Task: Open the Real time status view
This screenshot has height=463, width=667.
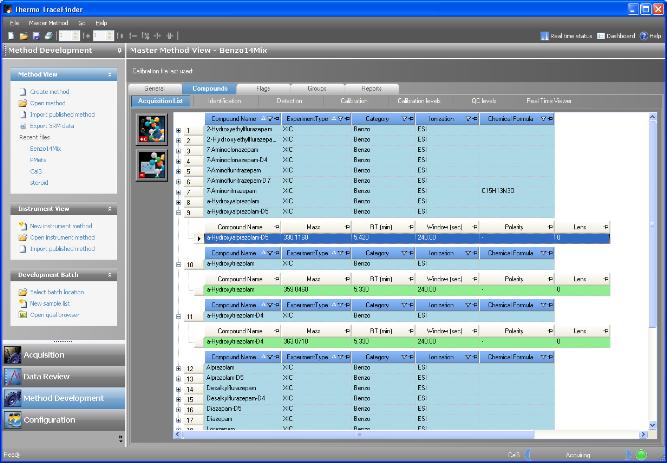Action: click(x=566, y=36)
